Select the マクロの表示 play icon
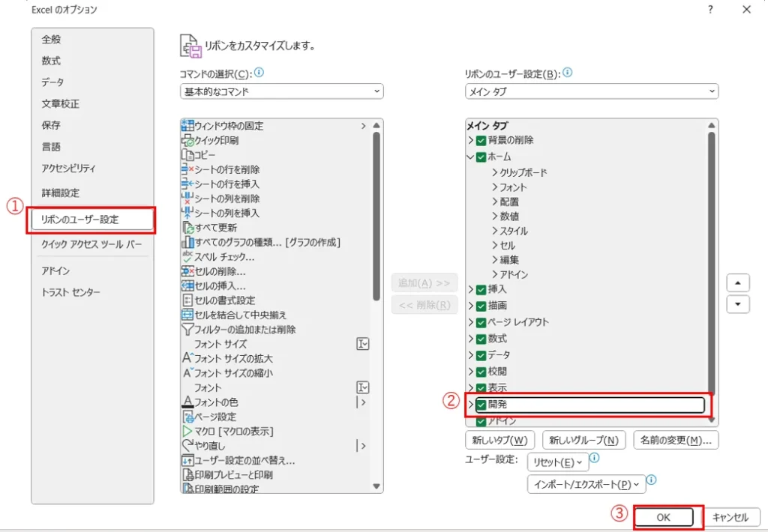 187,431
